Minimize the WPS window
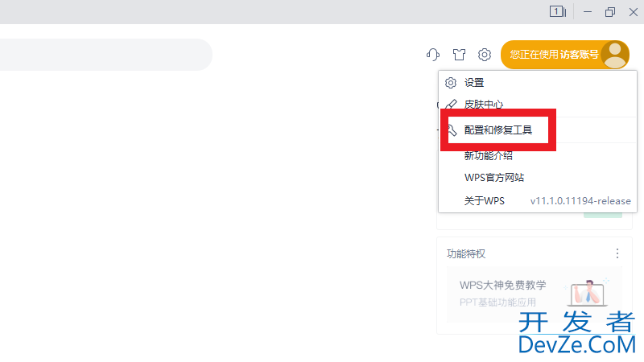The height and width of the screenshot is (362, 644). (x=588, y=12)
